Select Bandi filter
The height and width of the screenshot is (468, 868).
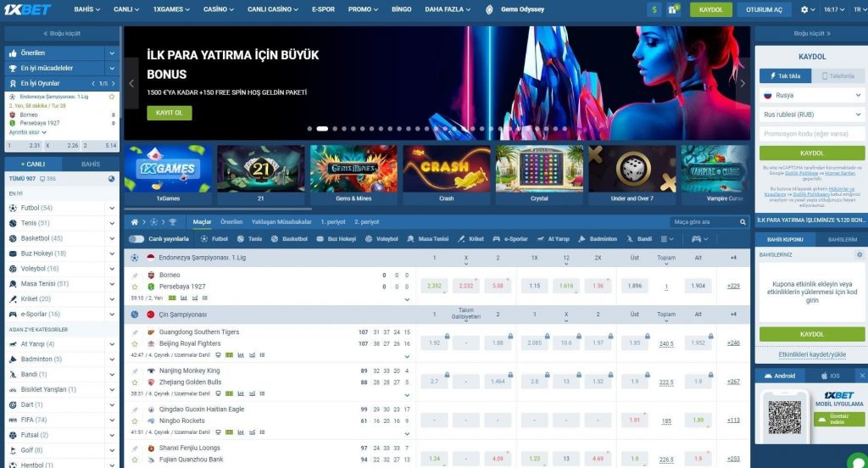[x=639, y=239]
